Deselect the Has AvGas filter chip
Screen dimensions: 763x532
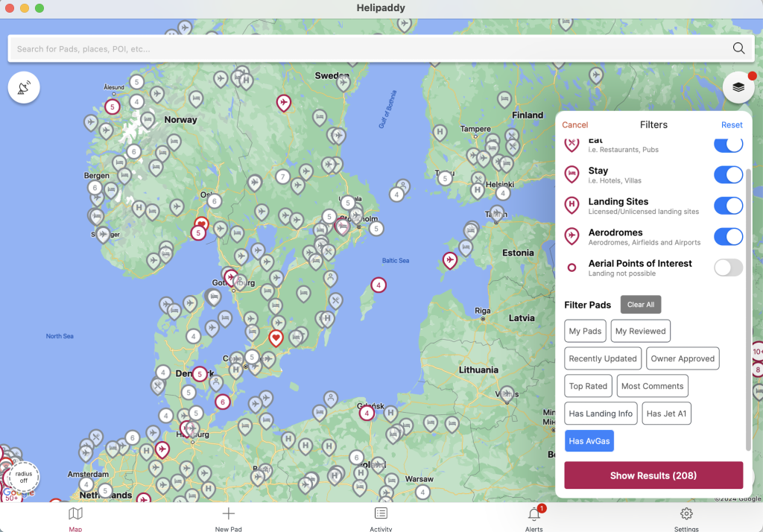(x=589, y=441)
